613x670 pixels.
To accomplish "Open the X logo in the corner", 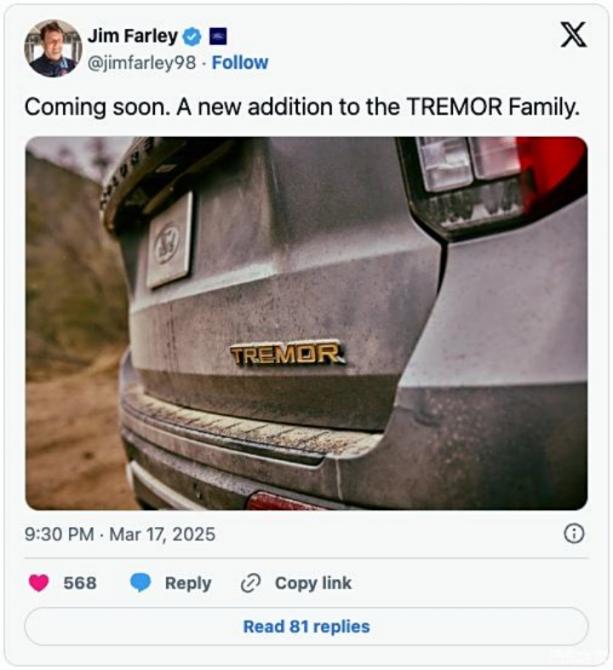I will coord(572,35).
